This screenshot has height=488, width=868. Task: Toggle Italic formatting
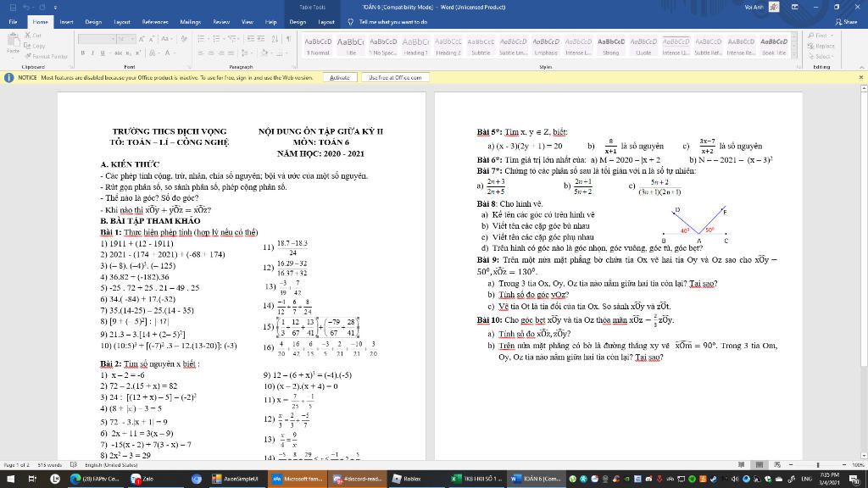click(x=92, y=53)
